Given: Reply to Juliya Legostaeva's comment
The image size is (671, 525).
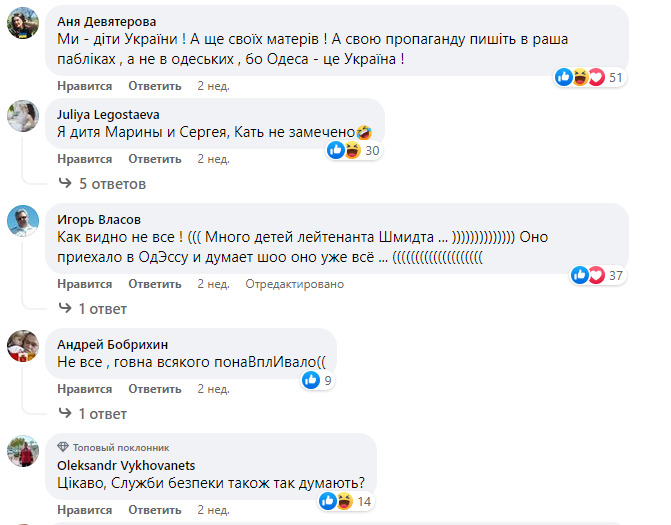Looking at the screenshot, I should click(x=154, y=159).
